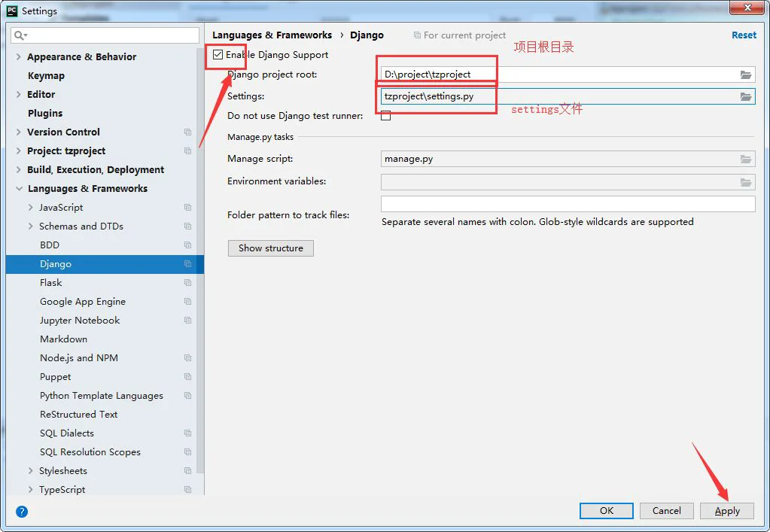This screenshot has width=770, height=532.
Task: Open help with the blue question mark icon
Action: tap(22, 512)
